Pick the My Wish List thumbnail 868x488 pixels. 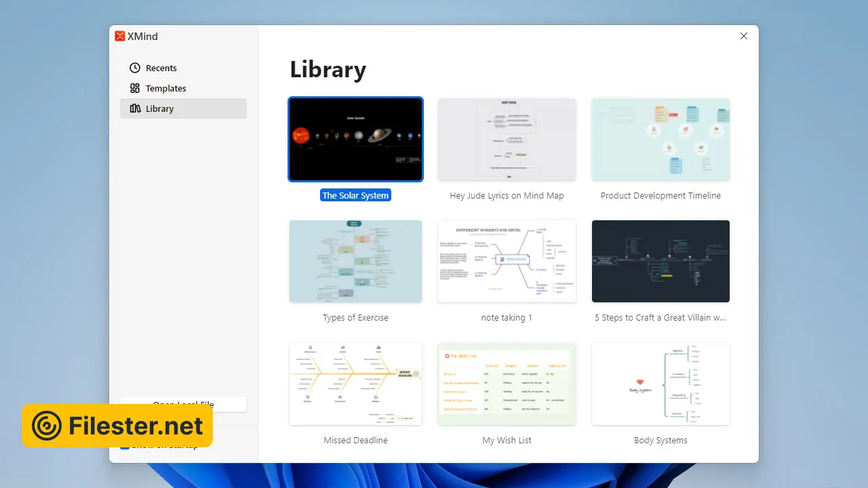click(x=507, y=384)
